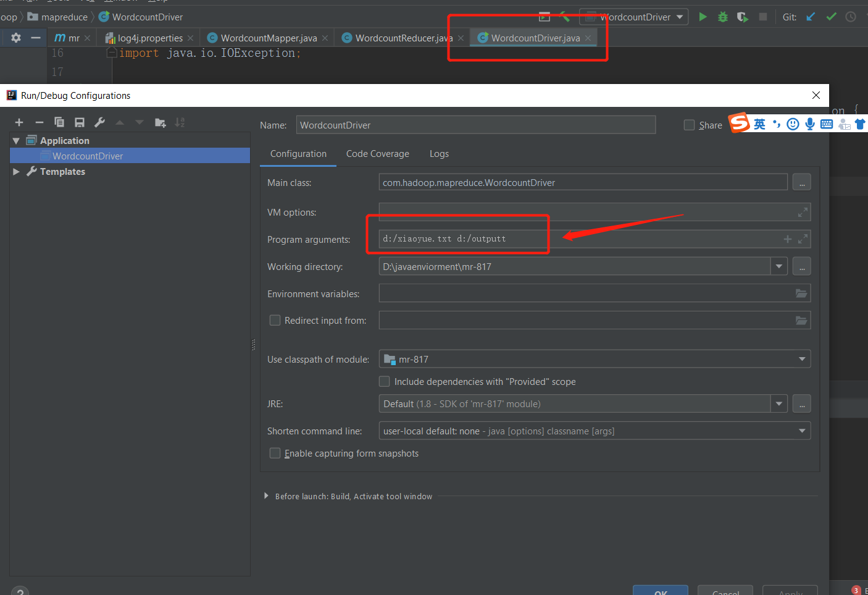The image size is (868, 595).
Task: Open the Logs tab
Action: click(x=439, y=154)
